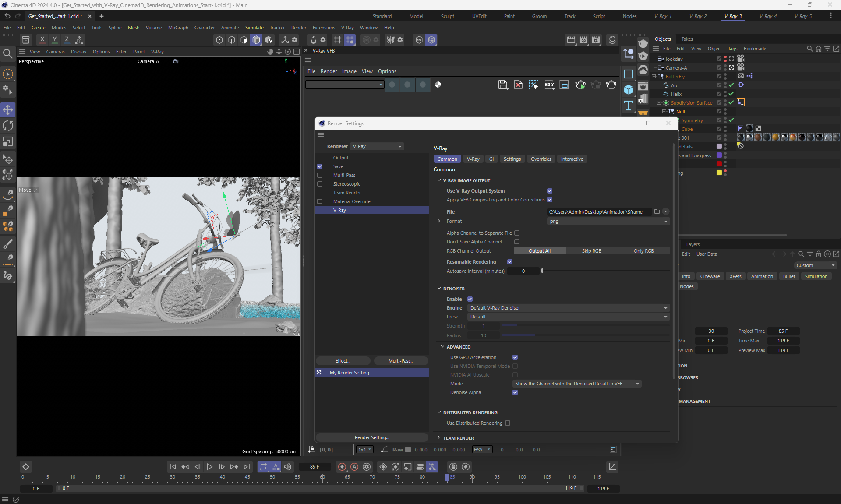Click the Play Forward timeline button
Screen dimensions: 841x504
[209, 467]
